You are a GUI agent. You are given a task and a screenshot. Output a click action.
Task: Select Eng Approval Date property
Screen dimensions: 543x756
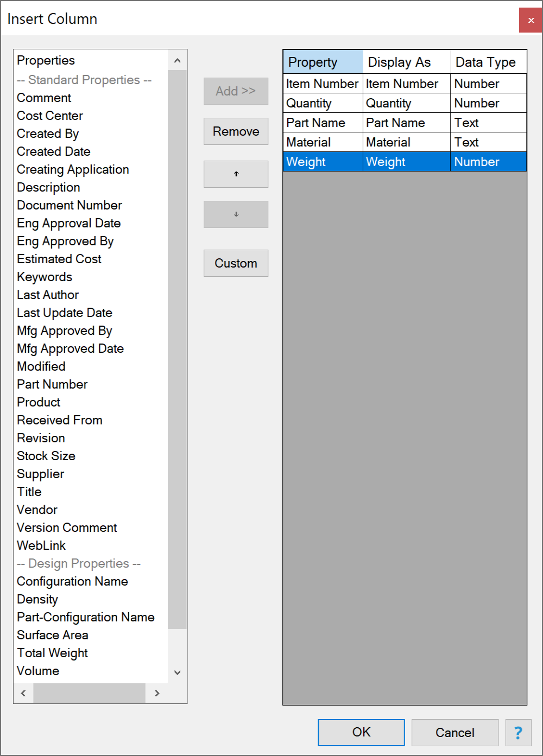[x=69, y=223]
